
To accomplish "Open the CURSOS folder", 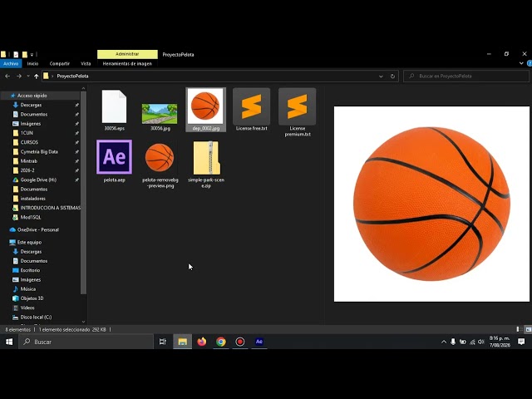I will [29, 142].
